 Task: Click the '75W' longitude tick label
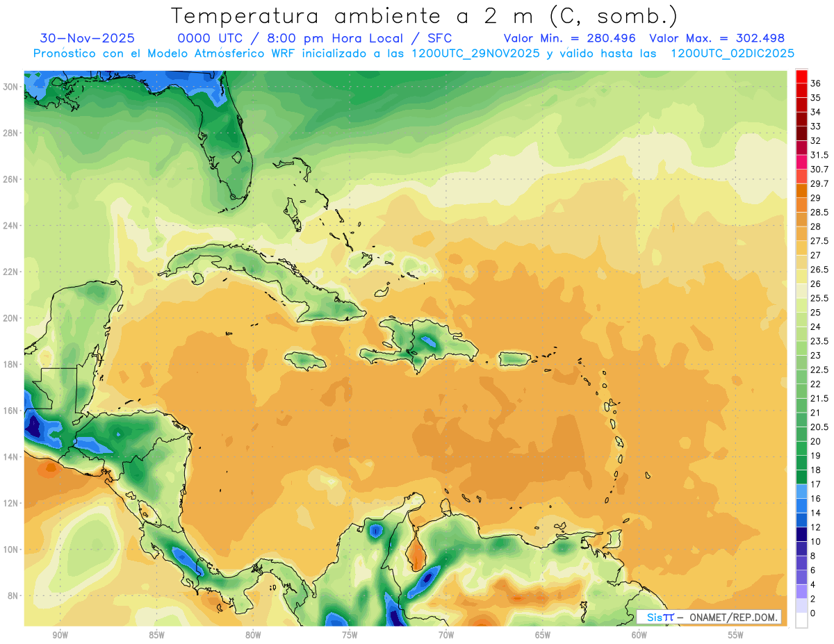(x=350, y=635)
